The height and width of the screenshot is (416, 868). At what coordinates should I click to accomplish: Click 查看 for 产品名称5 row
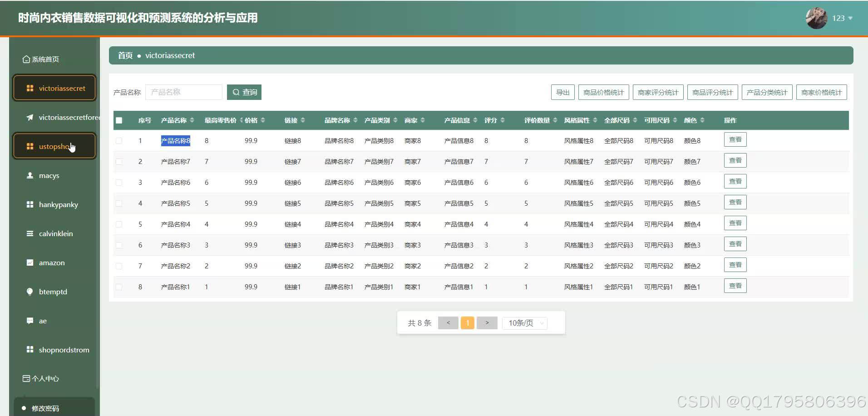(x=735, y=203)
